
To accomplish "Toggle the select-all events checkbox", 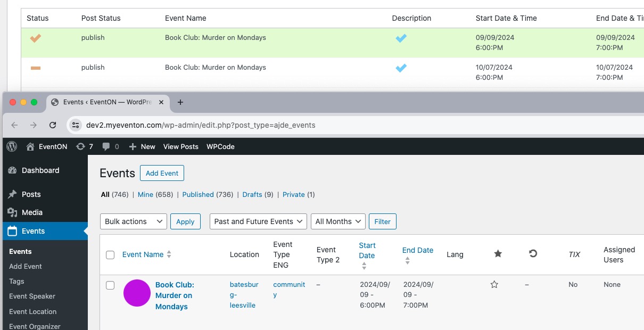I will pos(110,255).
